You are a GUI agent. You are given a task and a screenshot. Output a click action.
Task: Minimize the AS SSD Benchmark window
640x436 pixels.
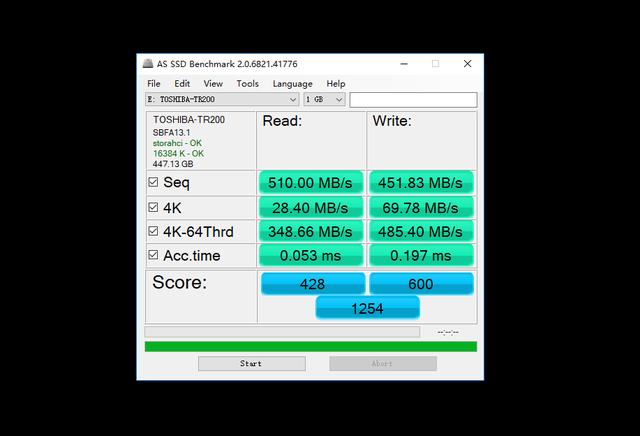click(x=404, y=64)
